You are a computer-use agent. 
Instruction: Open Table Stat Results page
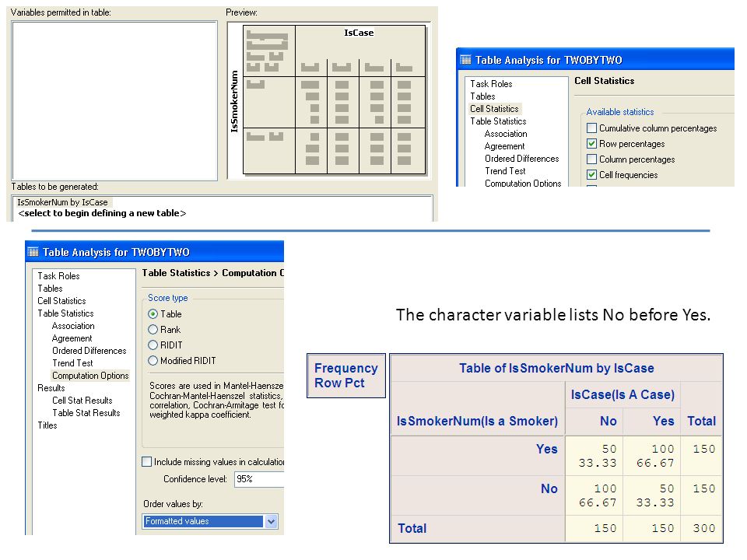[86, 412]
